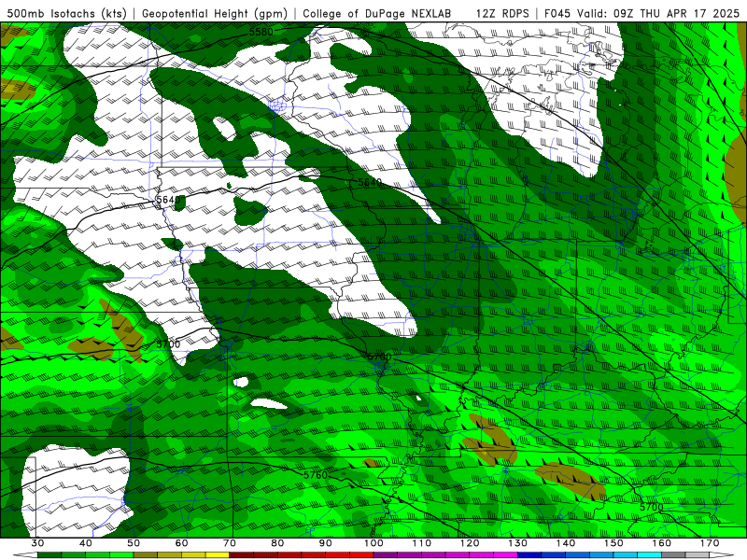Click the 30 value on the color scale
The width and height of the screenshot is (747, 560).
click(x=37, y=543)
